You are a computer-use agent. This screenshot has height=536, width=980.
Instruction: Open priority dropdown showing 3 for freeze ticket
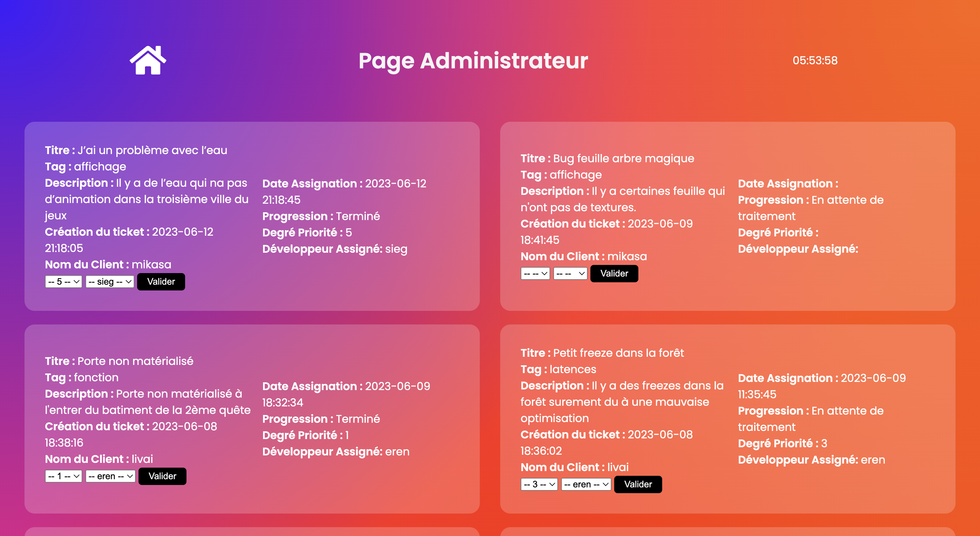point(539,484)
